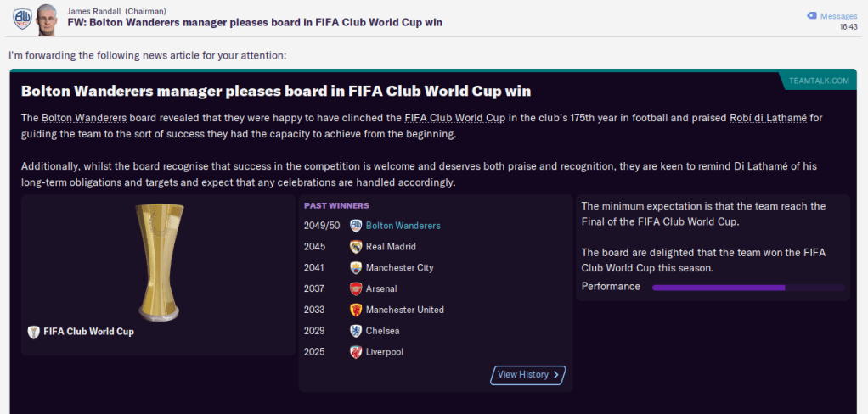Screen dimensions: 868x414
Task: Click the Manchester City crest icon
Action: [x=356, y=268]
